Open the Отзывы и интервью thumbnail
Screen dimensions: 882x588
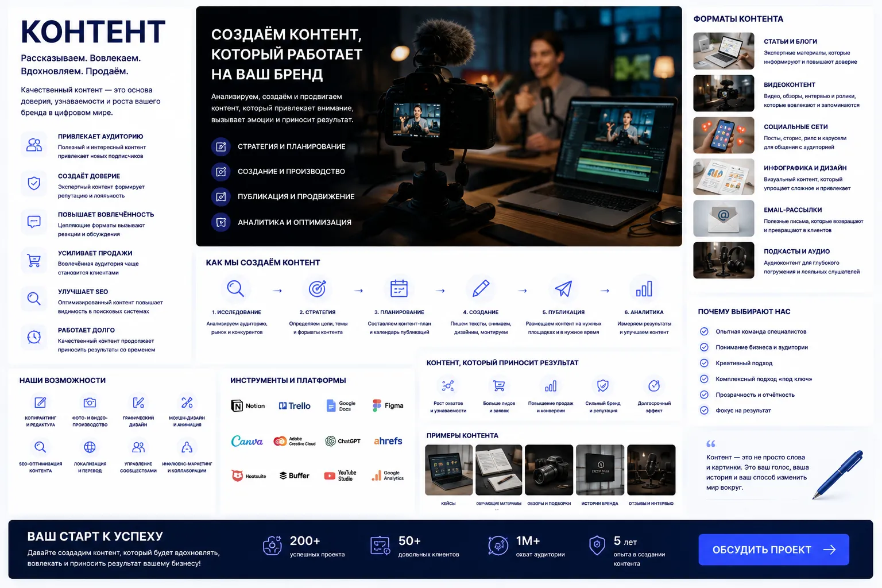pos(651,470)
